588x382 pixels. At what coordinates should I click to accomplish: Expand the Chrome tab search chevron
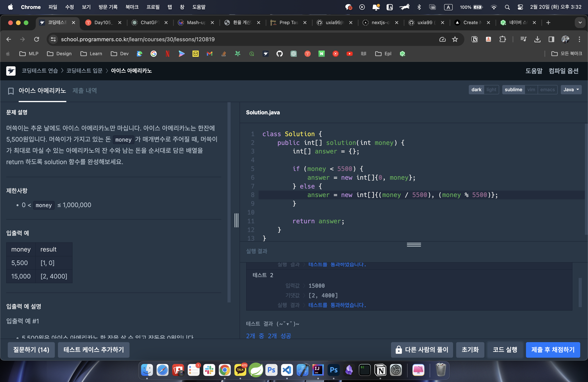point(580,23)
